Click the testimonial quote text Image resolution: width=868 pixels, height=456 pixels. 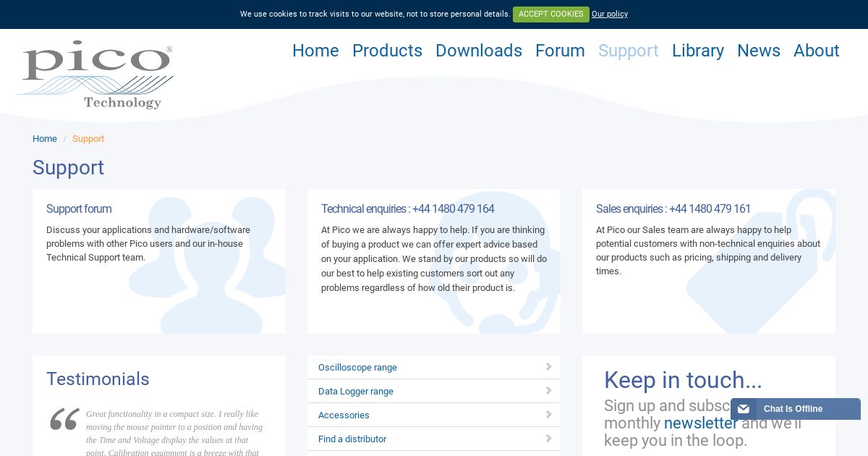coord(174,434)
